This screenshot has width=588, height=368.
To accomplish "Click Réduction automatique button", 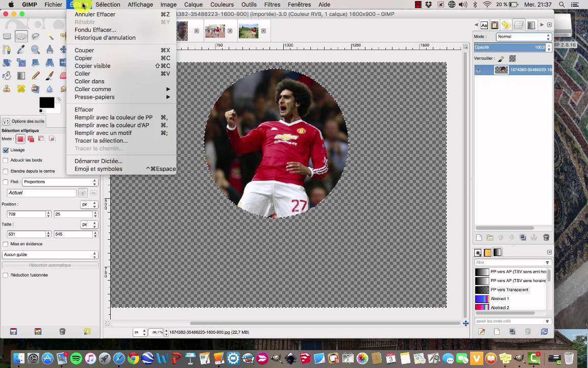I will click(x=50, y=265).
